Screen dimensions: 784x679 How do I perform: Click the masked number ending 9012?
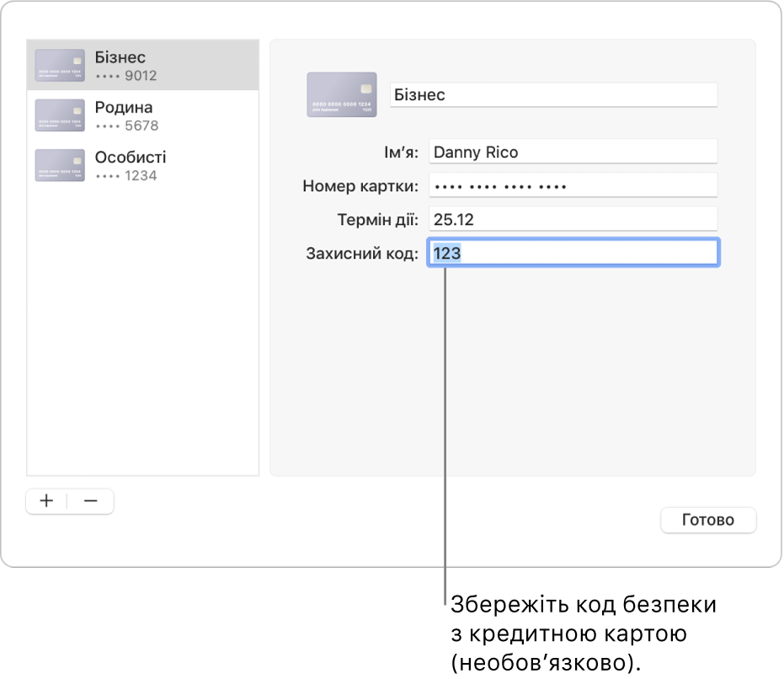(126, 76)
